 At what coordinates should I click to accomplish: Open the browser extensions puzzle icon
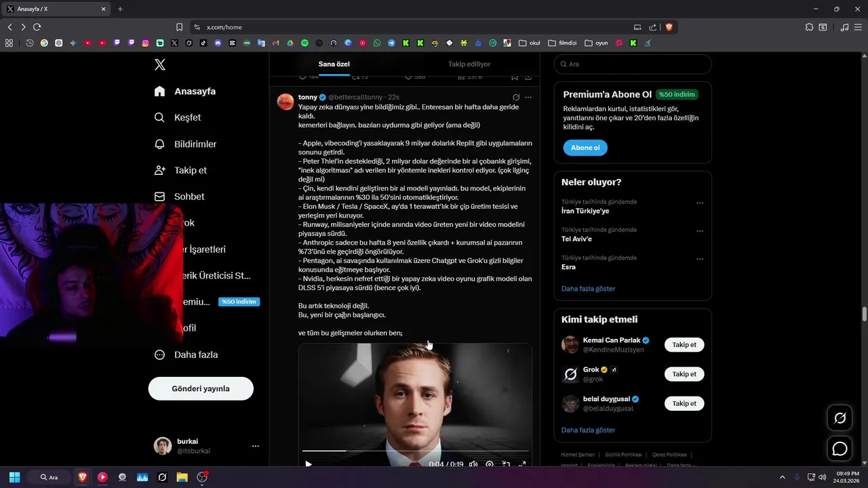tap(809, 27)
